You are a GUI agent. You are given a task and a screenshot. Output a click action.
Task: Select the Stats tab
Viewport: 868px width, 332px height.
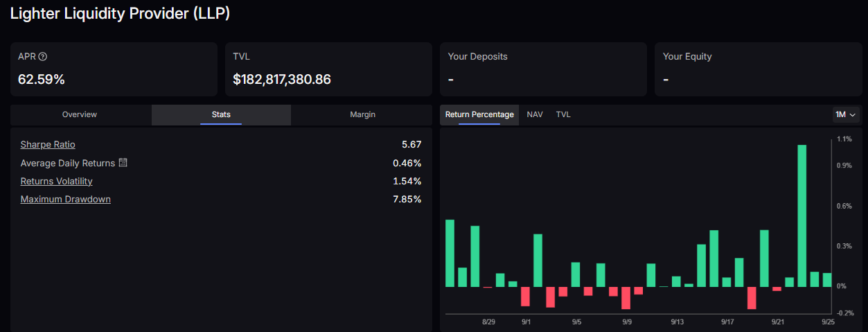point(221,114)
